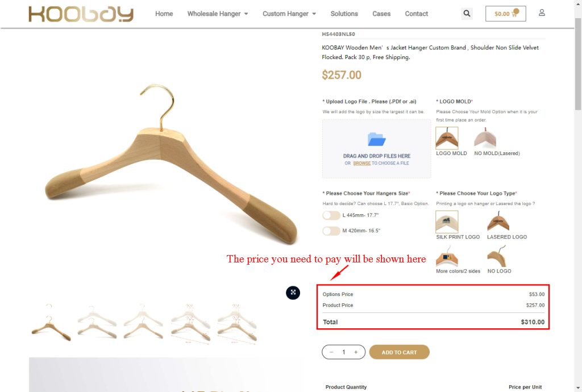
Task: Open the $0.00 shopping cart
Action: pyautogui.click(x=505, y=14)
